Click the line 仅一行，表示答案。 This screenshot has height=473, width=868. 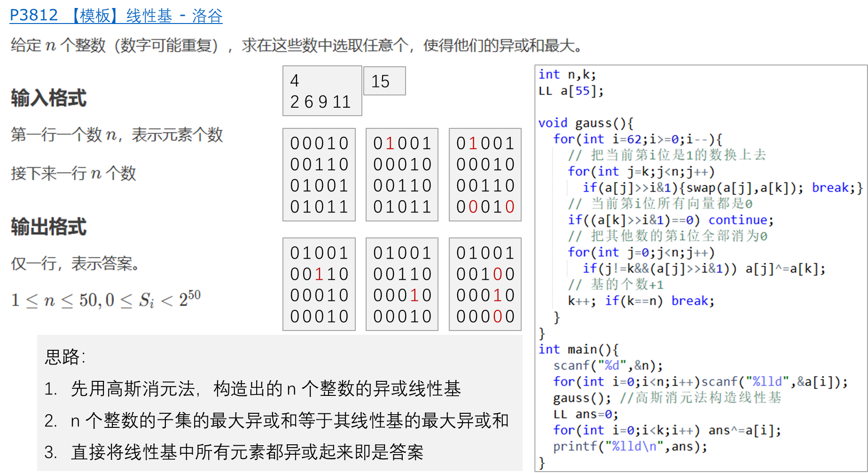(75, 264)
